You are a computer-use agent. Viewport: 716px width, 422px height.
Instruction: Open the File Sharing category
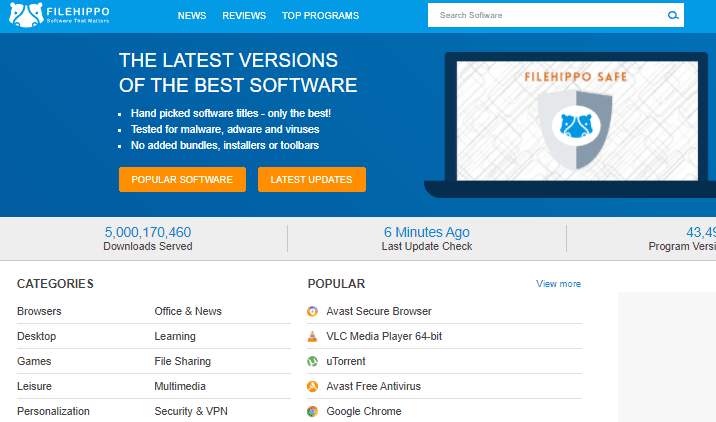pyautogui.click(x=182, y=361)
